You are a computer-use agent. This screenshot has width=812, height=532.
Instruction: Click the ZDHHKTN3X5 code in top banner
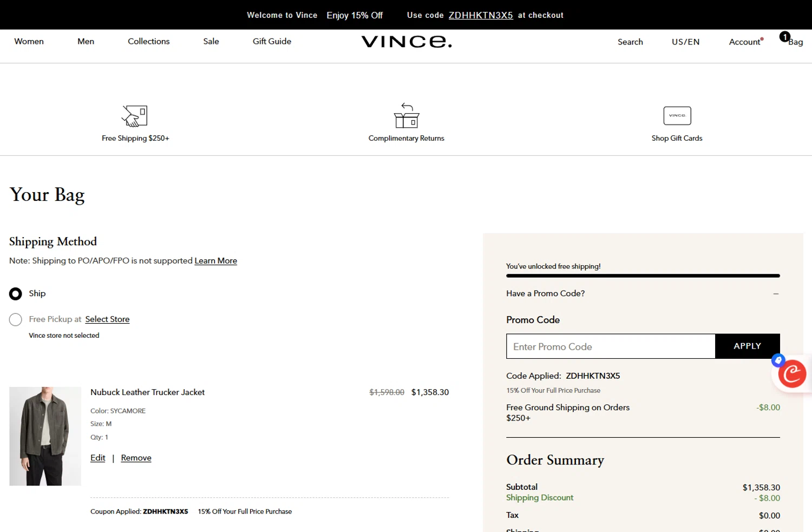click(x=481, y=15)
